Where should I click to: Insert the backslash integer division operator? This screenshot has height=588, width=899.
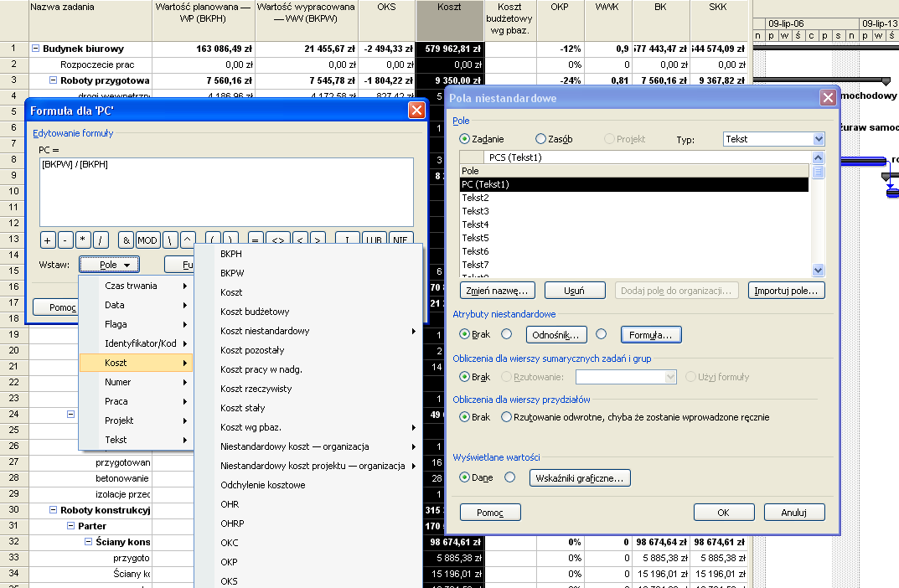[x=170, y=240]
